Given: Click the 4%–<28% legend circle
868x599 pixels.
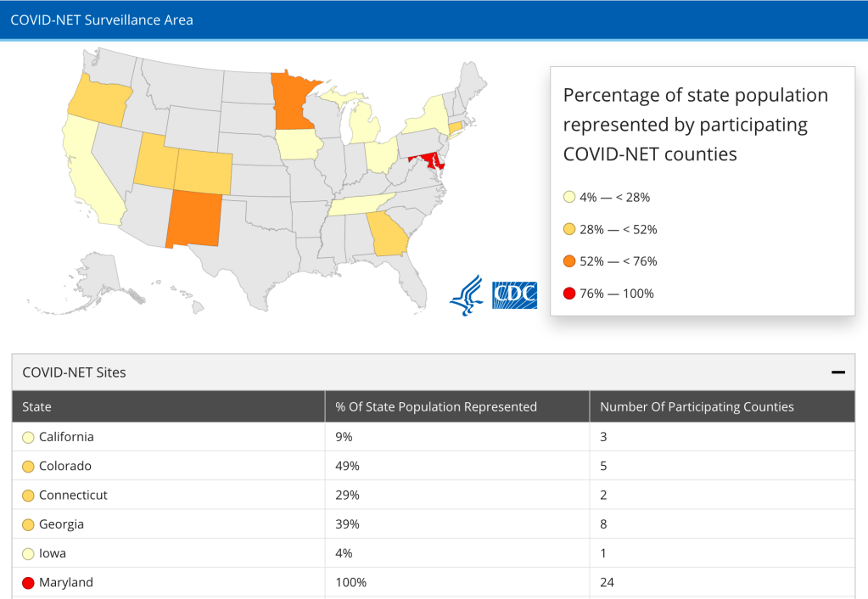Looking at the screenshot, I should pyautogui.click(x=569, y=198).
